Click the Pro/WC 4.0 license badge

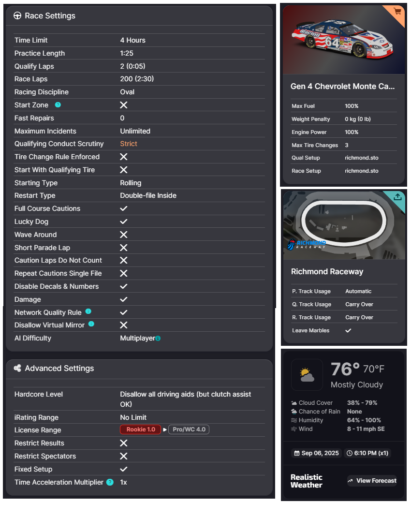click(189, 429)
